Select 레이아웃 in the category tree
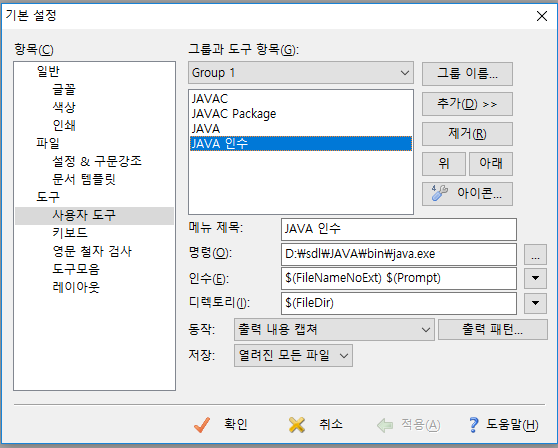 click(76, 287)
